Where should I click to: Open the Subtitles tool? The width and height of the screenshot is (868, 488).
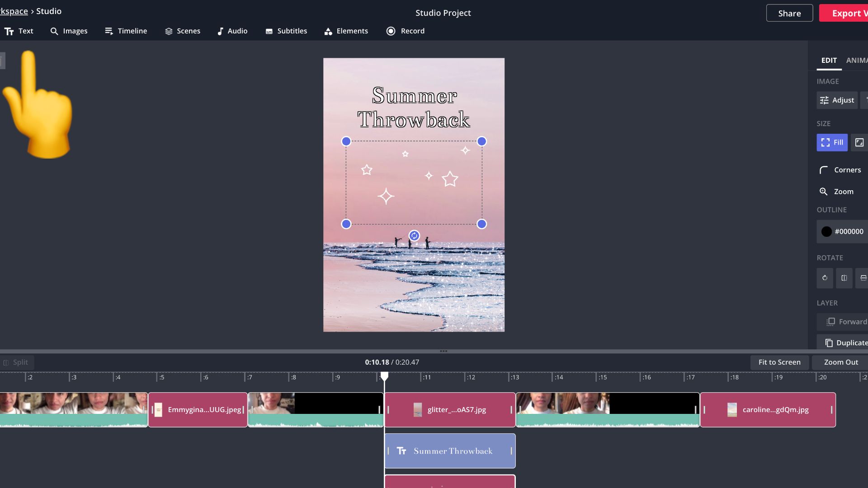(286, 31)
